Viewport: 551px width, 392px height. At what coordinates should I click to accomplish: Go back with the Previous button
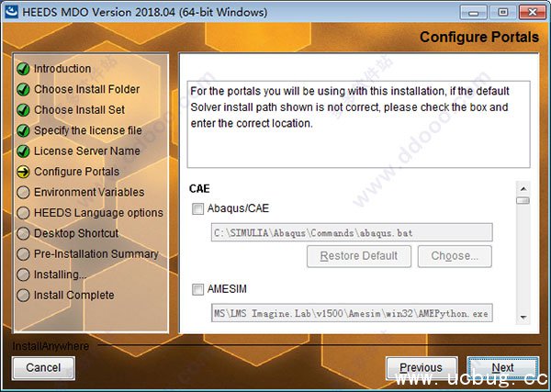click(x=422, y=368)
